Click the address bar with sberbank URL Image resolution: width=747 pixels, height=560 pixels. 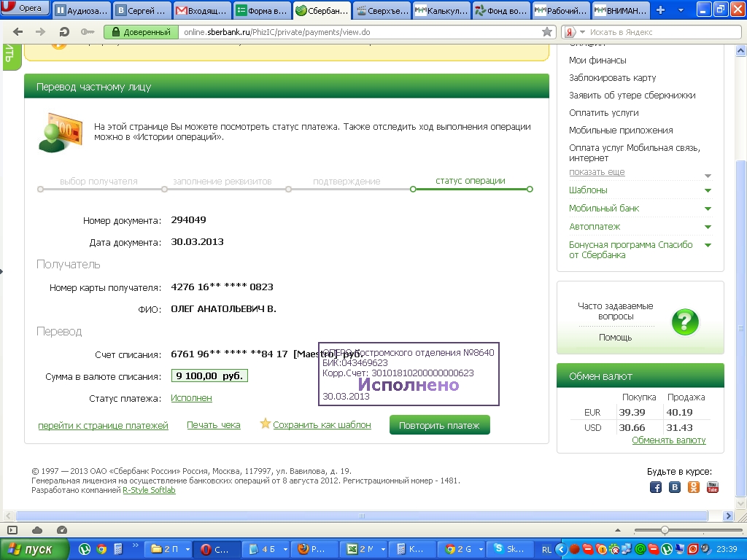pos(360,32)
